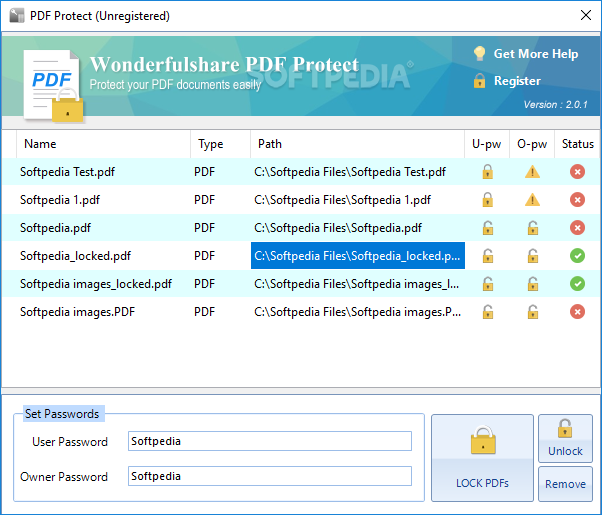Viewport: 602px width, 515px height.
Task: Select Softpedia images.PDF file name
Action: (x=78, y=312)
